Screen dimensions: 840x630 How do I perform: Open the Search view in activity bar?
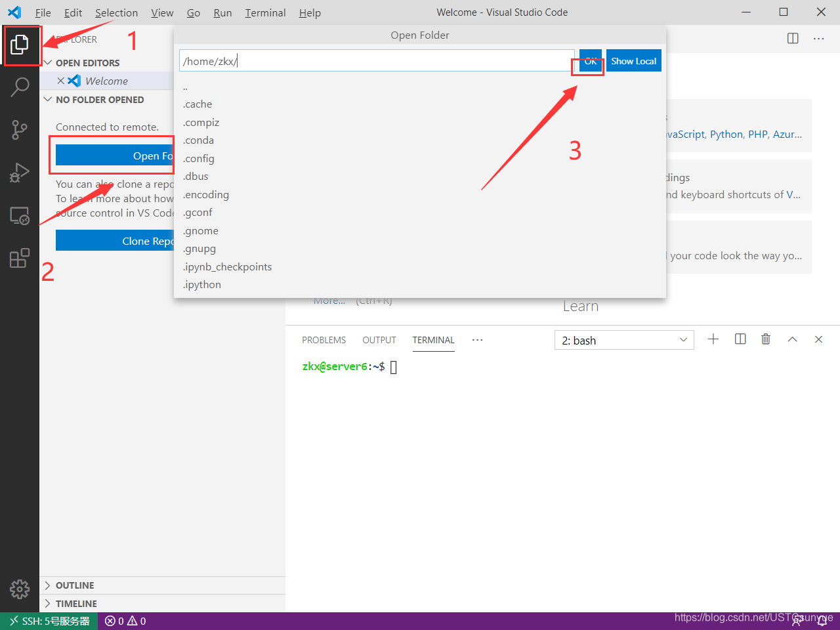click(x=20, y=87)
